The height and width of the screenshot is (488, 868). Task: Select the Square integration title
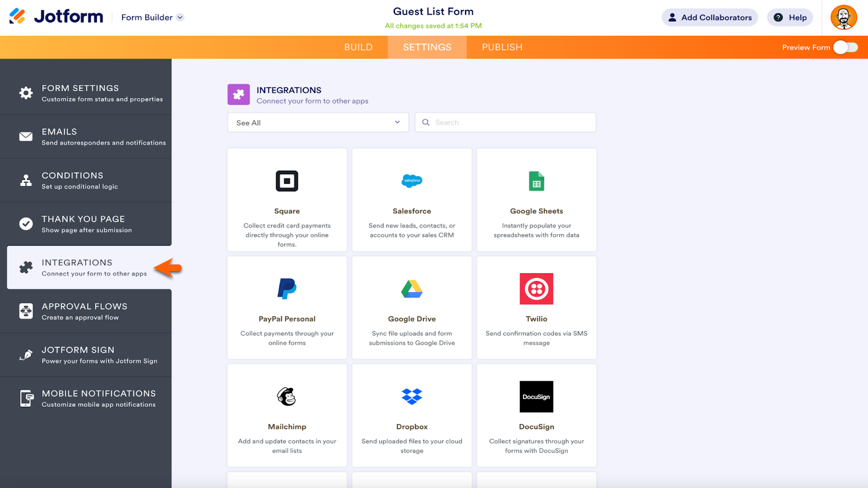point(287,211)
